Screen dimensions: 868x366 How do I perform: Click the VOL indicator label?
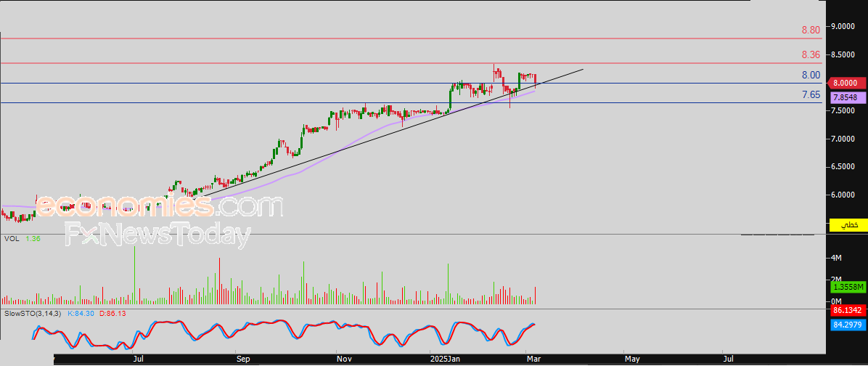pos(12,239)
